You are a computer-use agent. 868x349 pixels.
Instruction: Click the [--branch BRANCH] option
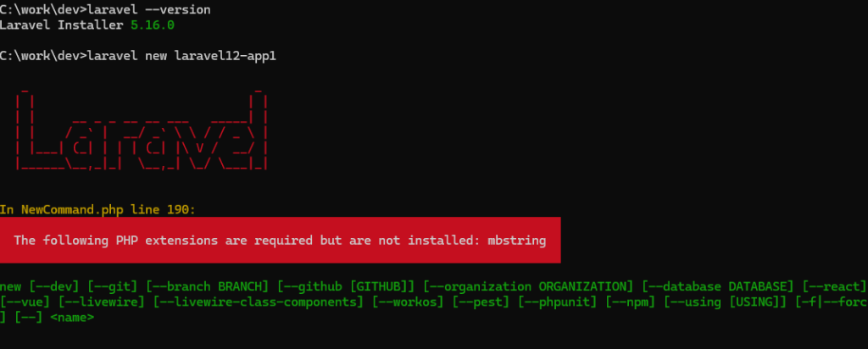click(207, 286)
